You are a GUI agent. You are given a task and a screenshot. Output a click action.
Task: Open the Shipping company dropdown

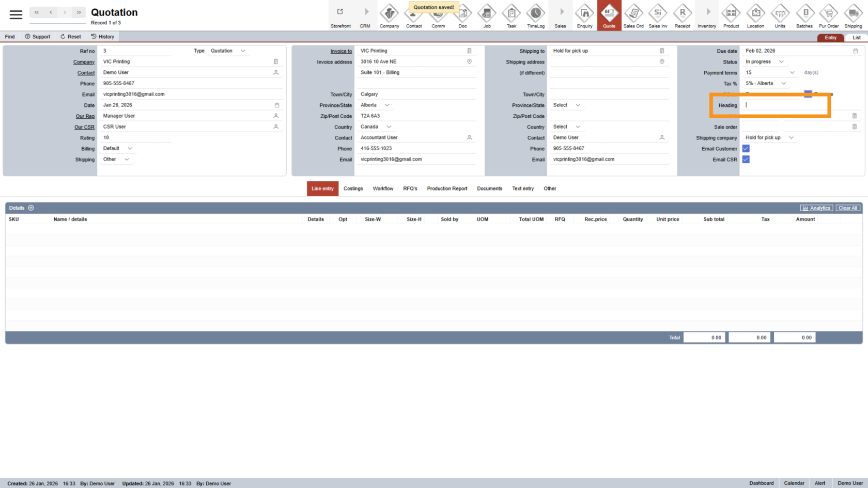(x=791, y=138)
